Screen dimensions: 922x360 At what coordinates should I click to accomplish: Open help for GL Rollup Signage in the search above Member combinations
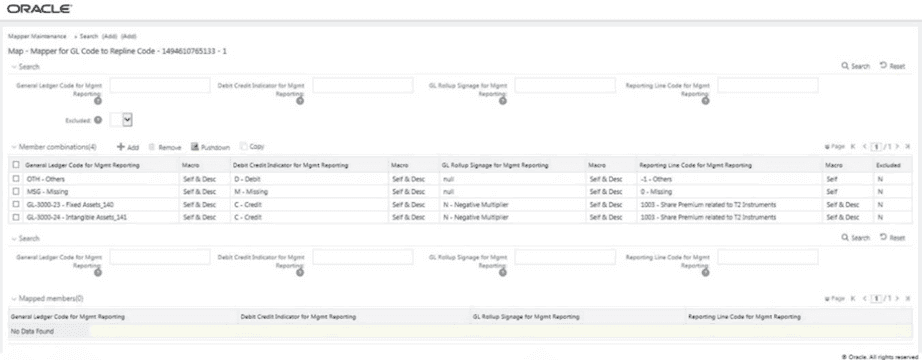click(503, 101)
